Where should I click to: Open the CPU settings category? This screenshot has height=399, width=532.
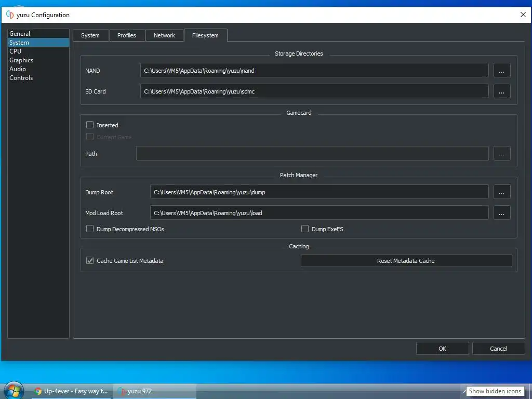[38, 51]
